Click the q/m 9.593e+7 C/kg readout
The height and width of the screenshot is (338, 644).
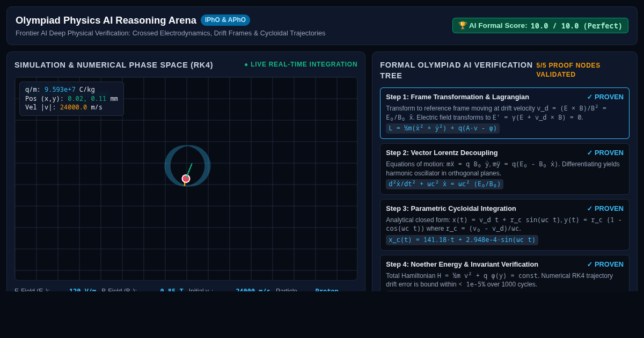click(x=60, y=90)
